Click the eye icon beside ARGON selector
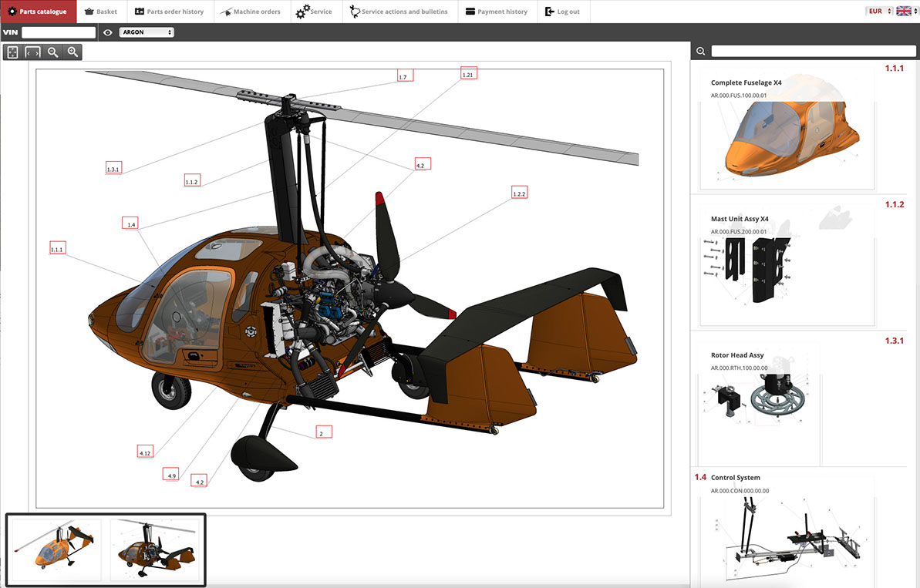Screen dimensions: 920x588 pos(108,32)
